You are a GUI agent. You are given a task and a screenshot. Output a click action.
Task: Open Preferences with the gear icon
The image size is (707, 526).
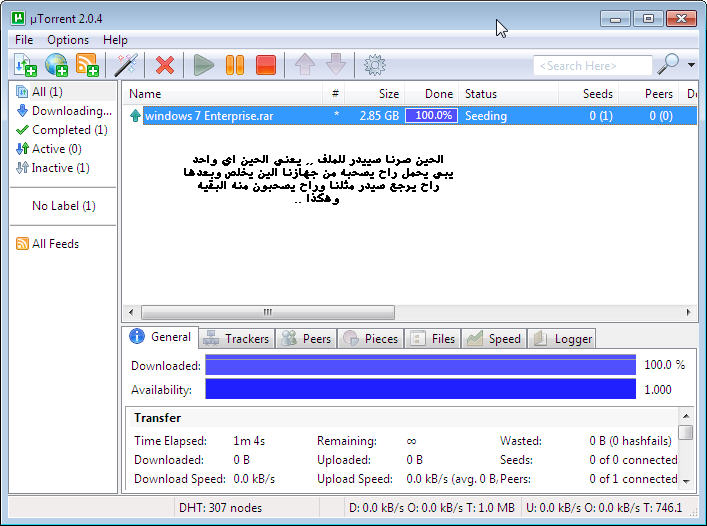pyautogui.click(x=375, y=65)
